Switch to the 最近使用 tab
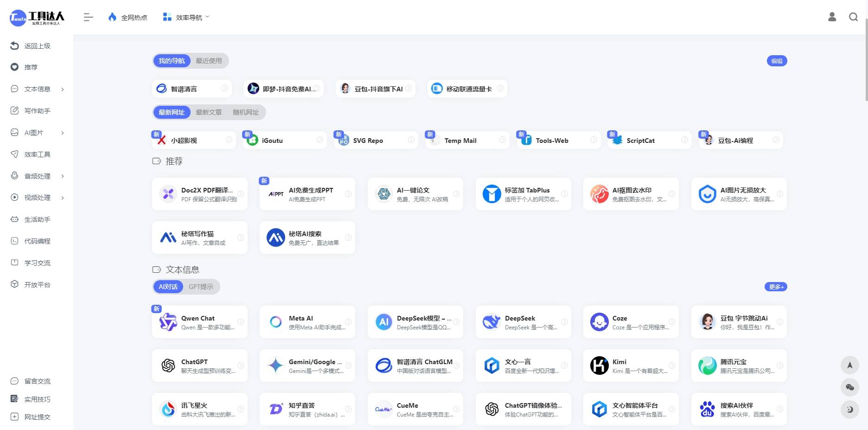The image size is (868, 430). [209, 61]
